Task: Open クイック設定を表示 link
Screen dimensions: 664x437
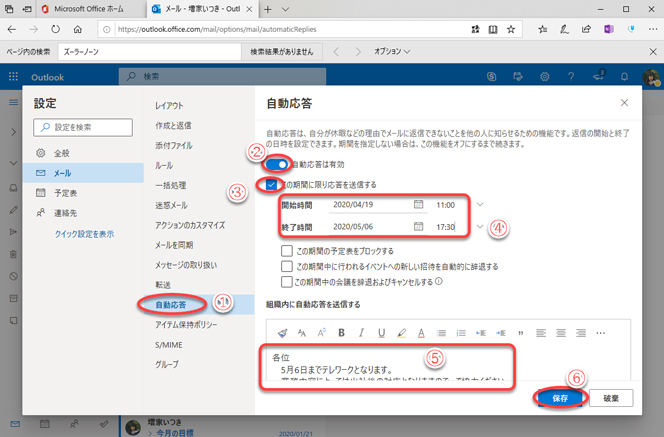Action: 84,234
